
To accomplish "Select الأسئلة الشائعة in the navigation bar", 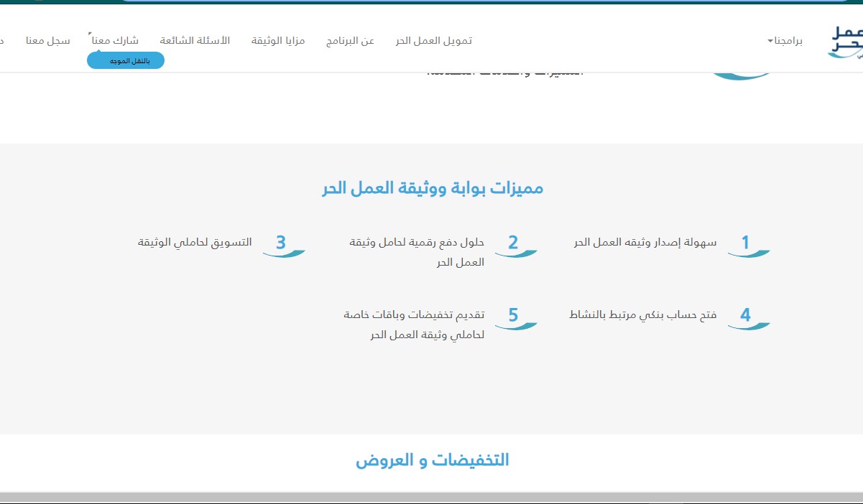I will point(195,41).
